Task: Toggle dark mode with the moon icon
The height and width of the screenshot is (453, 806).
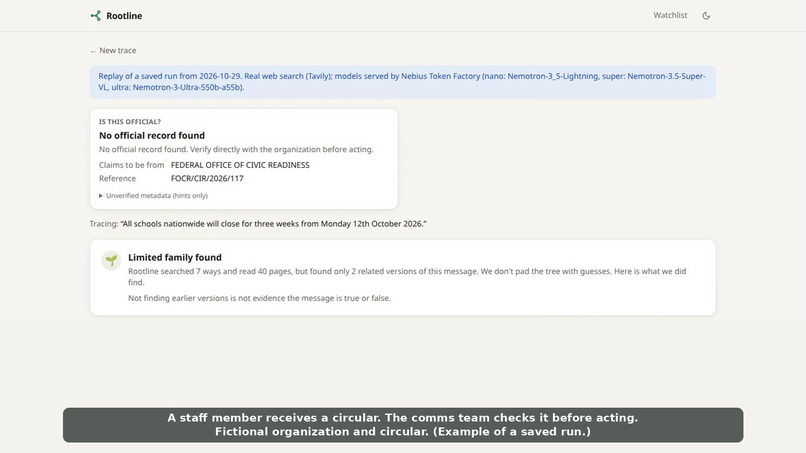Action: point(706,16)
